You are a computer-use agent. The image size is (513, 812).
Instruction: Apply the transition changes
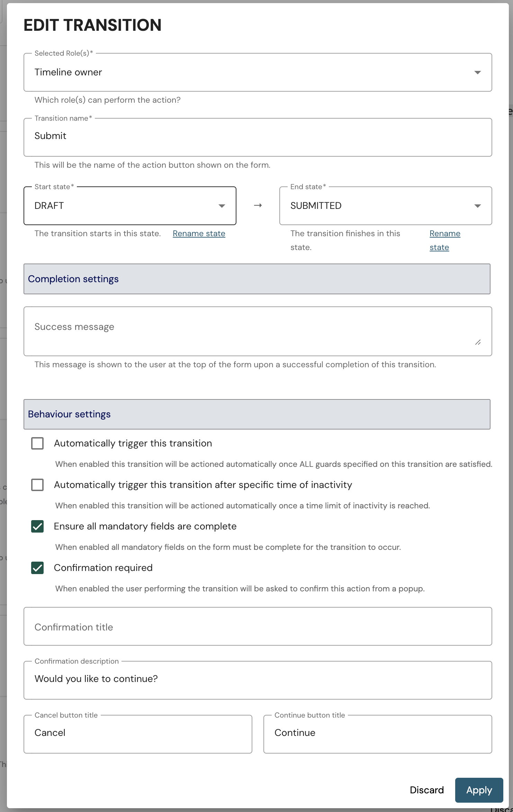(x=479, y=790)
